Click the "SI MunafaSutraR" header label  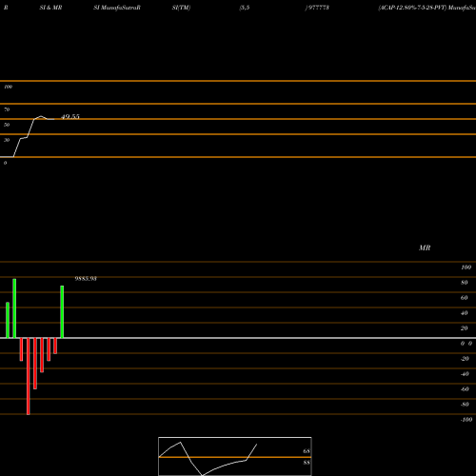point(117,8)
